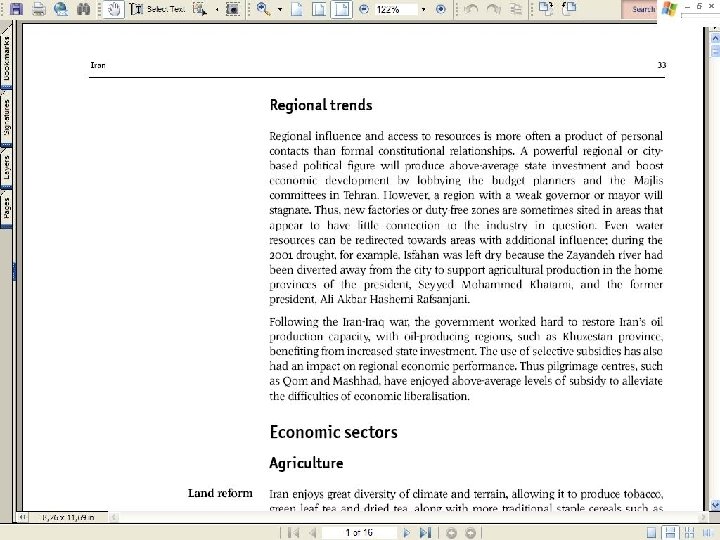Click the Search button in toolbar
The height and width of the screenshot is (540, 720).
pyautogui.click(x=639, y=9)
